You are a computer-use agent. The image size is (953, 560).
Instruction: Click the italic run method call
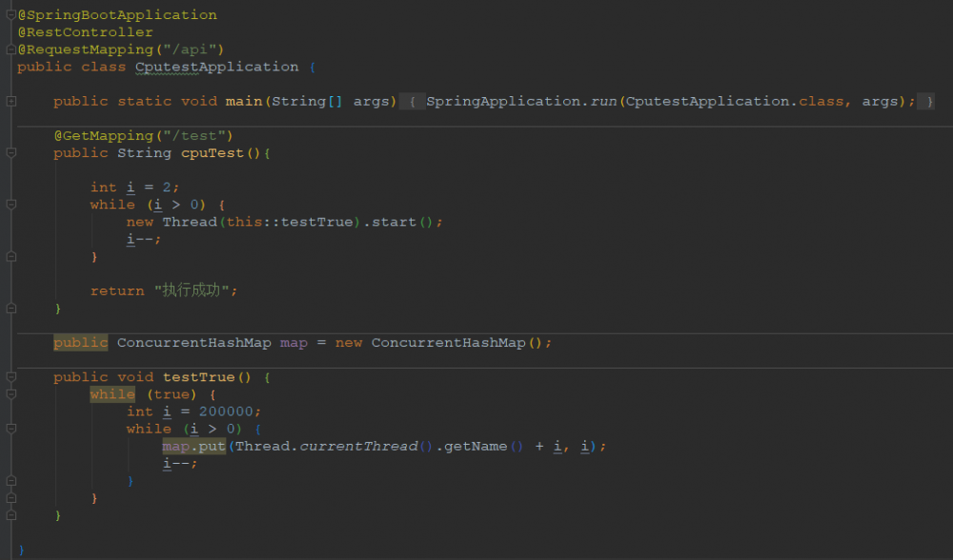603,102
